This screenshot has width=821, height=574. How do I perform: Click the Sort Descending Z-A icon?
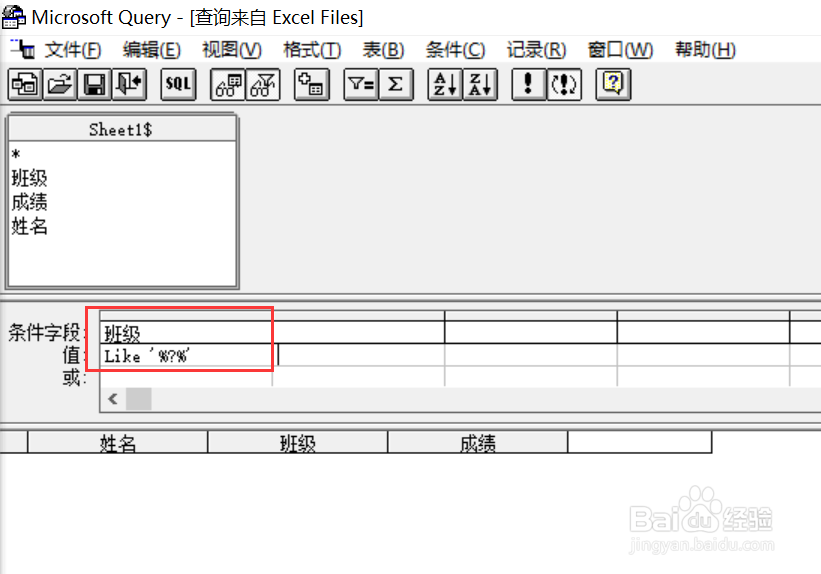480,84
